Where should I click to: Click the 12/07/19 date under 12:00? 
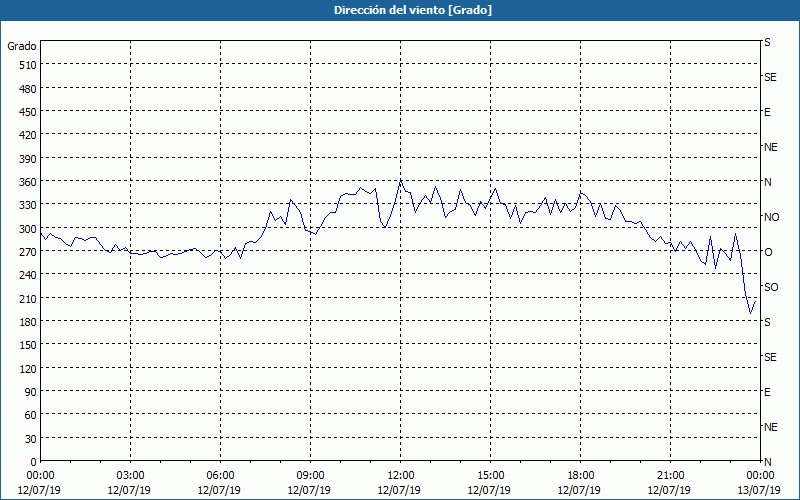pos(399,490)
